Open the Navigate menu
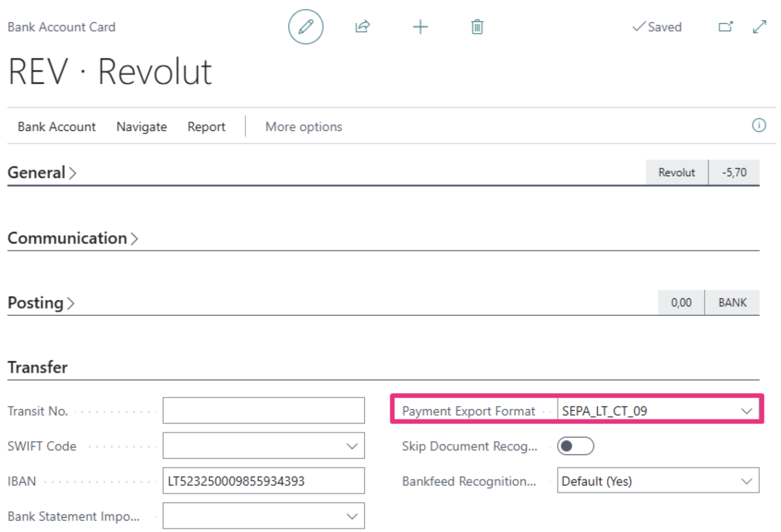The height and width of the screenshot is (532, 781). pos(141,127)
